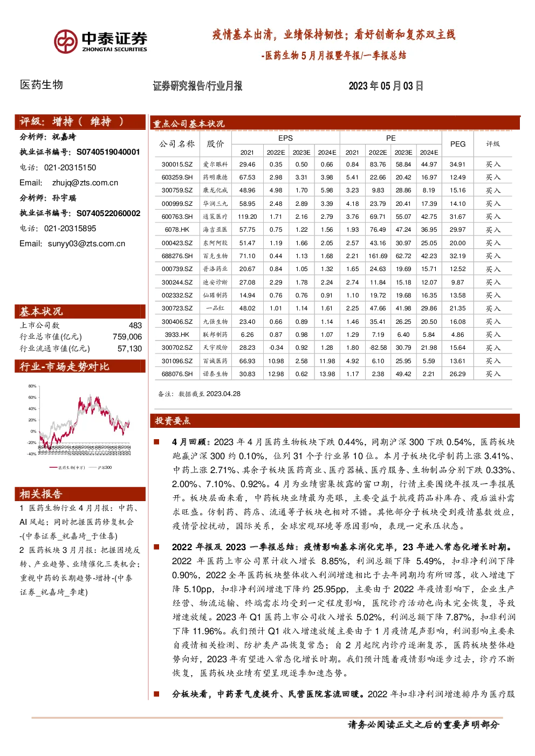Click stock code 000423.SZ
The image size is (535, 756).
click(177, 243)
